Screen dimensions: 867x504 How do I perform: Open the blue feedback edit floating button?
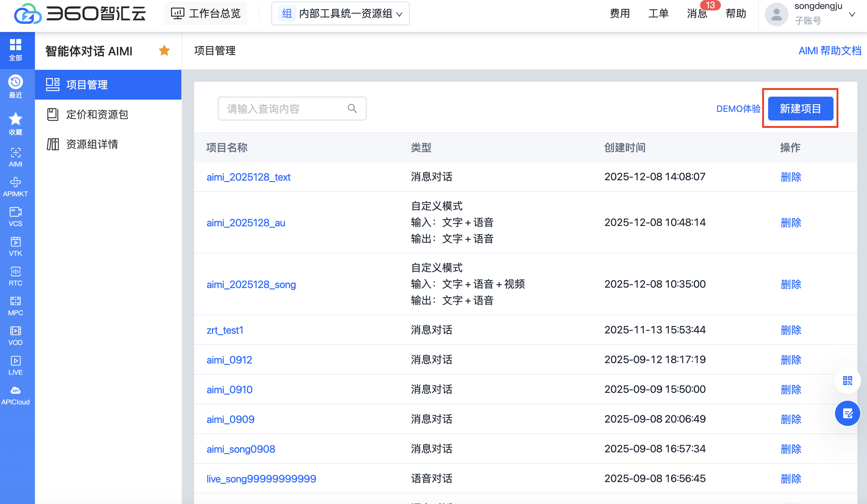pos(847,413)
